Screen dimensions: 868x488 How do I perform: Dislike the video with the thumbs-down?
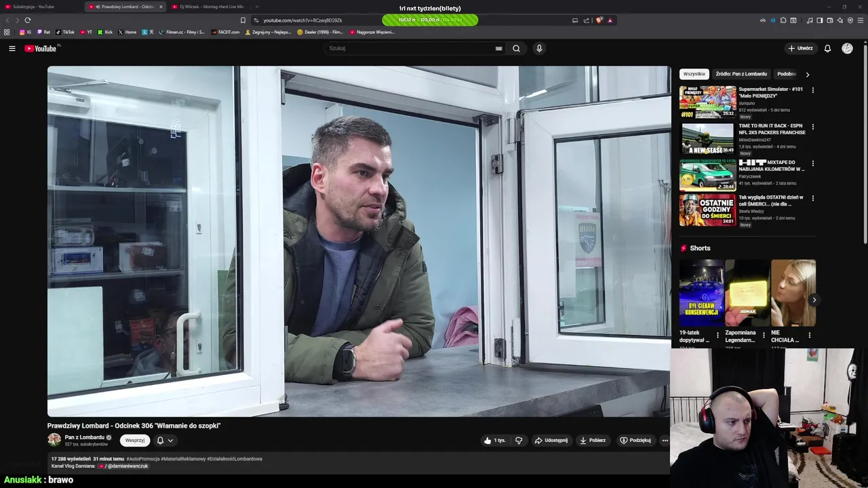(519, 440)
